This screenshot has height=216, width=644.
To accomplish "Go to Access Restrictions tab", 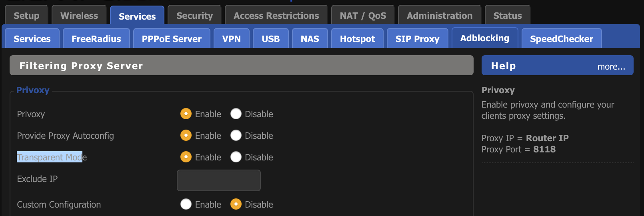I will click(x=276, y=16).
